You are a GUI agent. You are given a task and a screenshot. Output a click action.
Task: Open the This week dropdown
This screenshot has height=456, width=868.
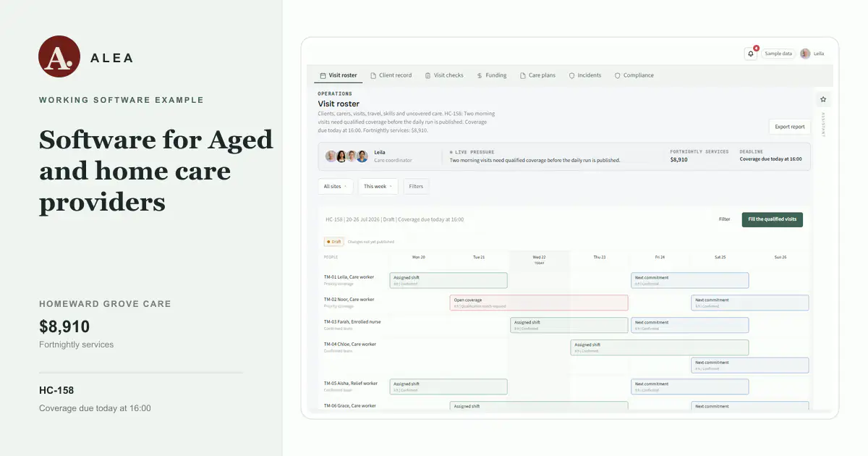pos(378,187)
